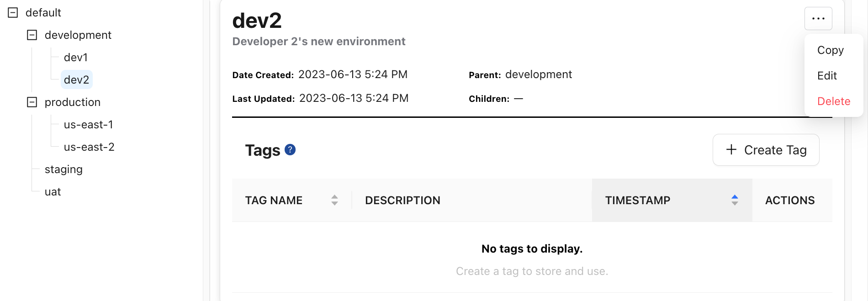Click the Tags help question mark icon
The height and width of the screenshot is (301, 868).
[x=290, y=150]
